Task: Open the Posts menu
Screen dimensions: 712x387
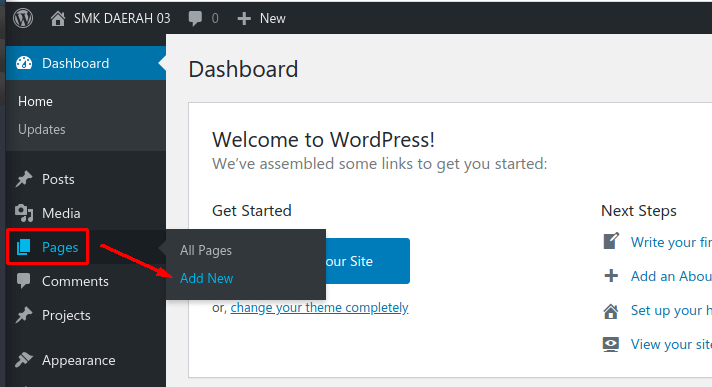Action: tap(58, 179)
